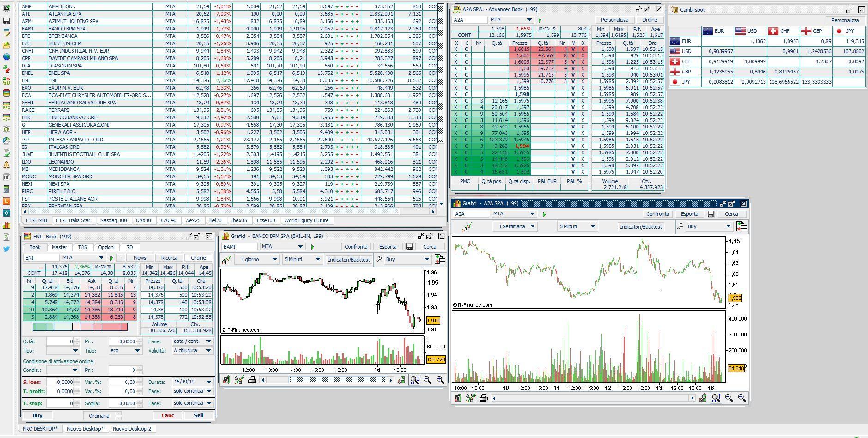The width and height of the screenshot is (868, 438).
Task: Click Indicatori/Backtest in A2A chart
Action: [641, 226]
